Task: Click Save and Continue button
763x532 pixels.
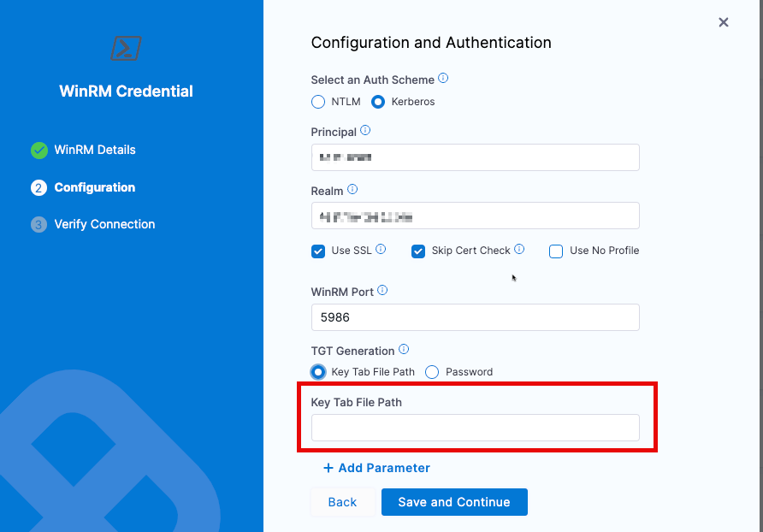Action: coord(454,502)
